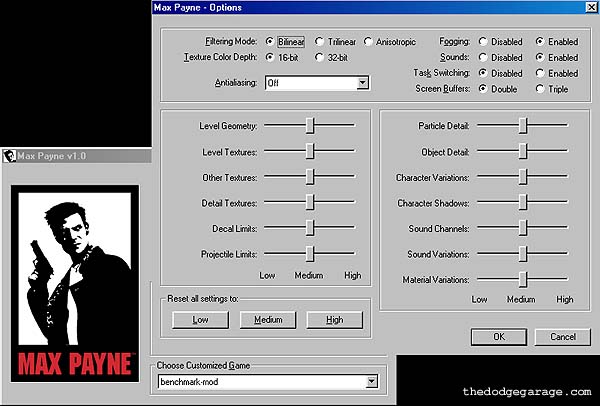The image size is (600, 406).
Task: Click the Filtering Mode label
Action: 231,41
